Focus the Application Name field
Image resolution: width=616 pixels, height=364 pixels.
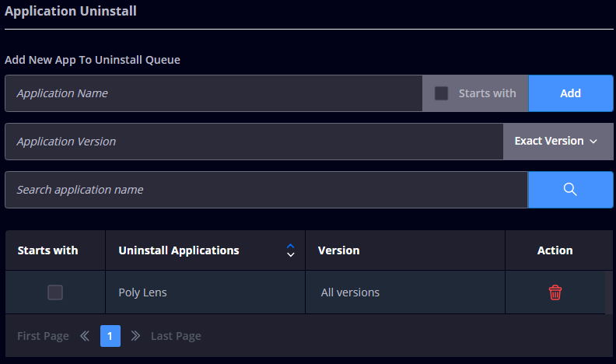coord(214,93)
